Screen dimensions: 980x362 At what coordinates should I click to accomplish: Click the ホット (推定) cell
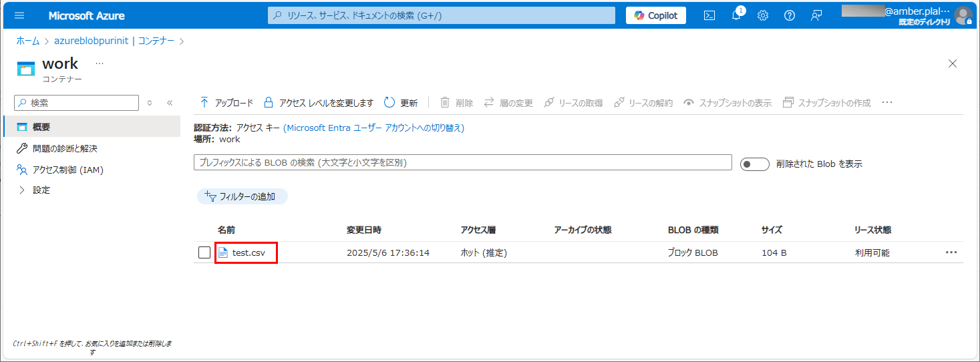point(484,253)
